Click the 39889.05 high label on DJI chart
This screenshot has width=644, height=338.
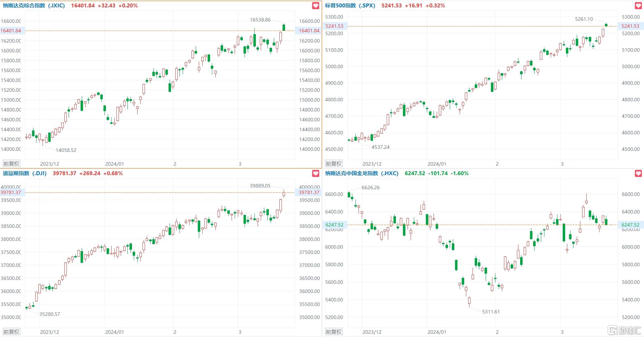260,186
